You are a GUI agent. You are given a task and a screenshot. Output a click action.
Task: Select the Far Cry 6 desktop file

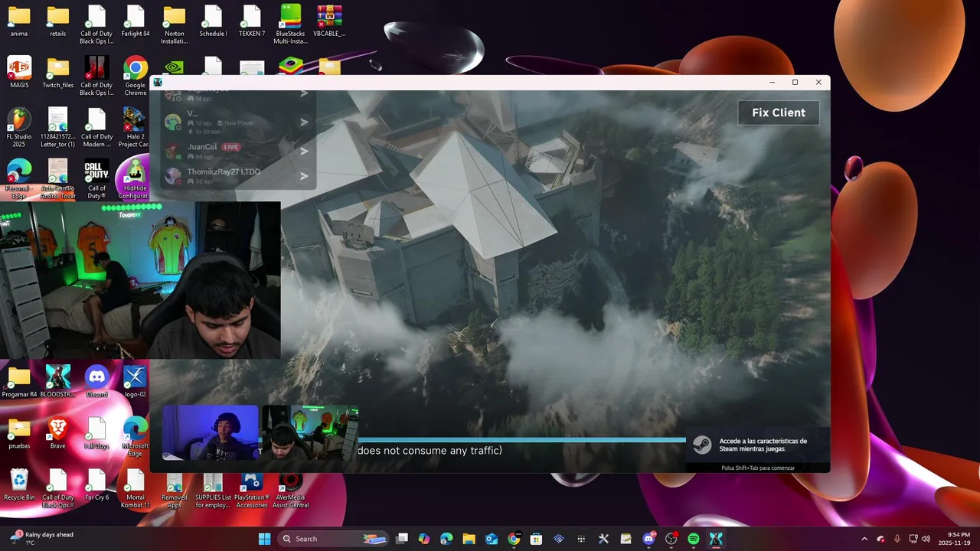(x=96, y=485)
